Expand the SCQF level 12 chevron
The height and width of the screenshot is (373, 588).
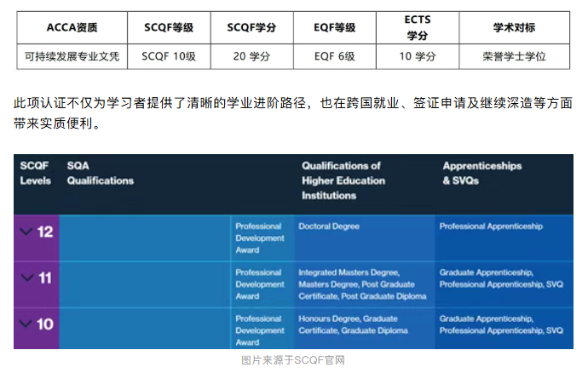[26, 232]
